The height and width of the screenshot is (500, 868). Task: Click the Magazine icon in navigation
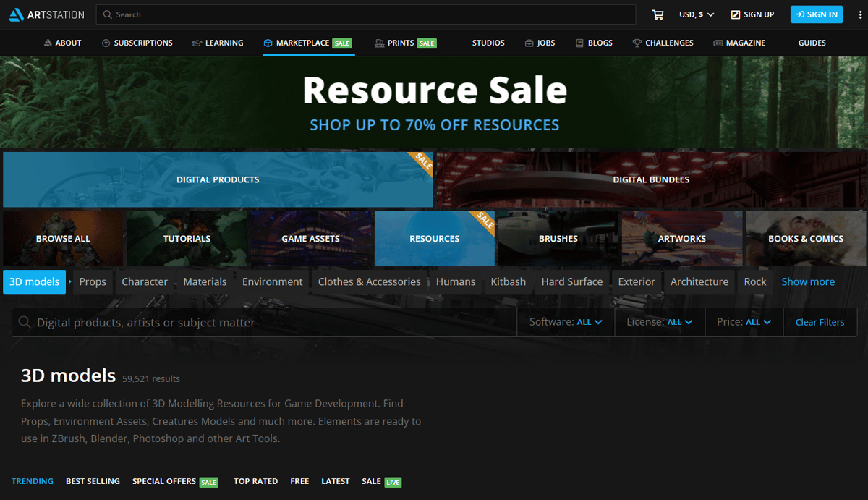pyautogui.click(x=718, y=43)
